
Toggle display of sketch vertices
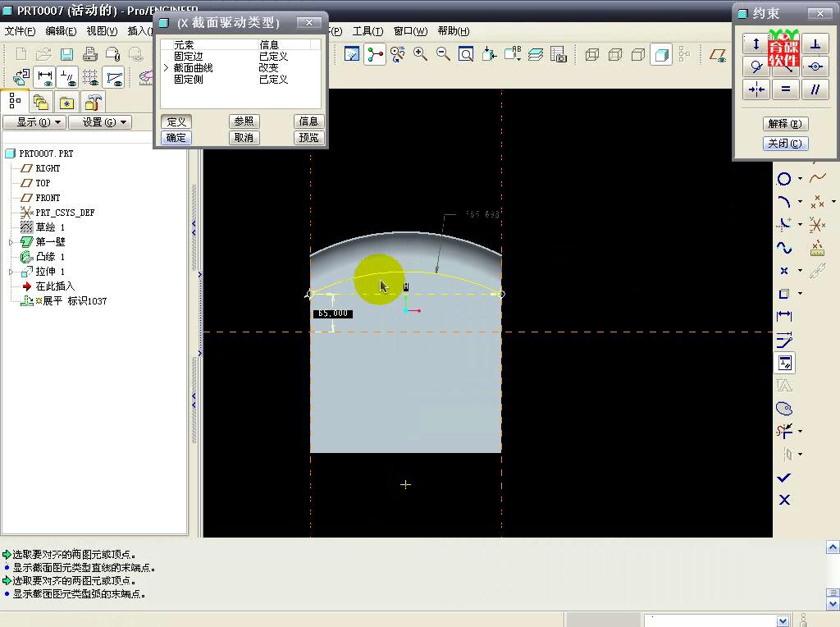pyautogui.click(x=114, y=78)
